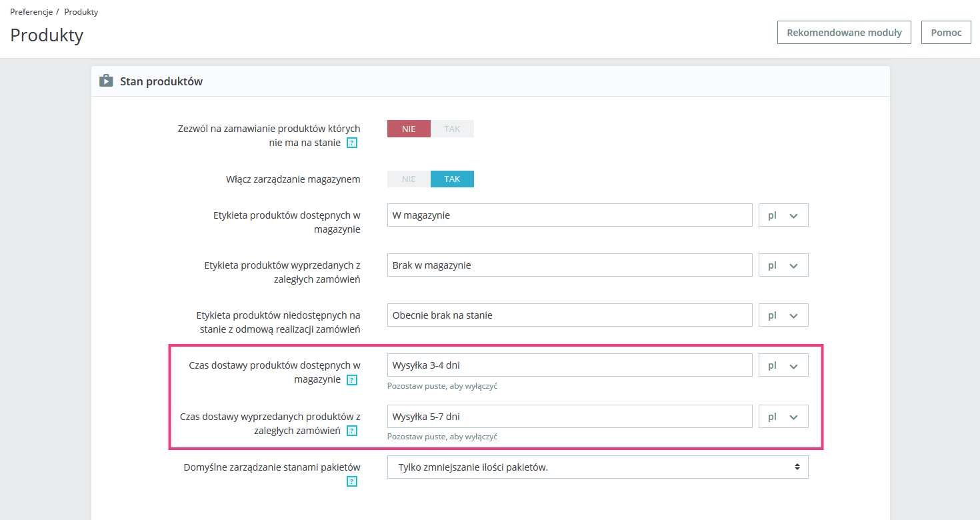Click the Pomoc button
980x520 pixels.
[x=946, y=33]
